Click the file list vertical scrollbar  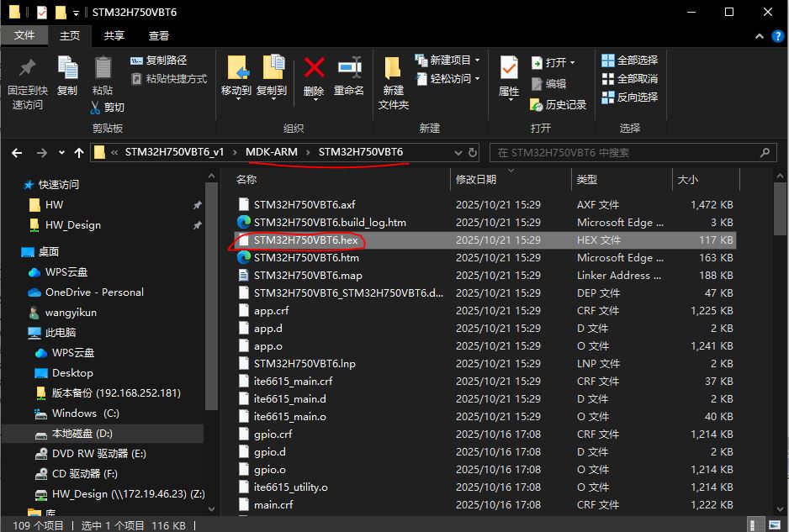pos(780,208)
